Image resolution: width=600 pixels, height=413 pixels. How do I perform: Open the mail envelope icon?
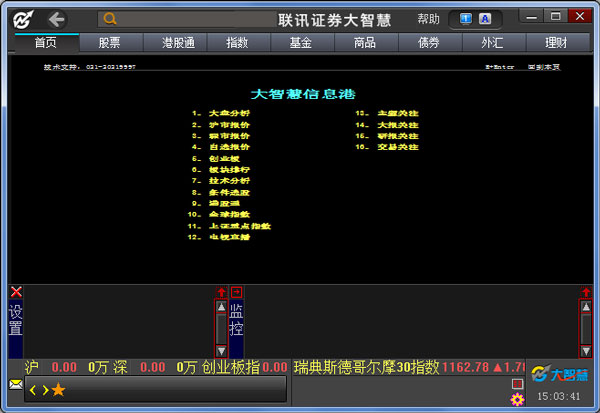[x=16, y=384]
